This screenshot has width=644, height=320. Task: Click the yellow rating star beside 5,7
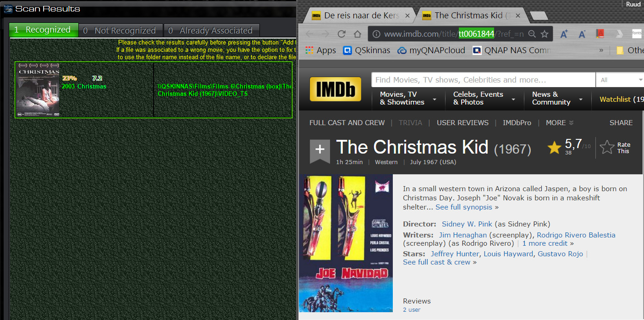[x=554, y=147]
